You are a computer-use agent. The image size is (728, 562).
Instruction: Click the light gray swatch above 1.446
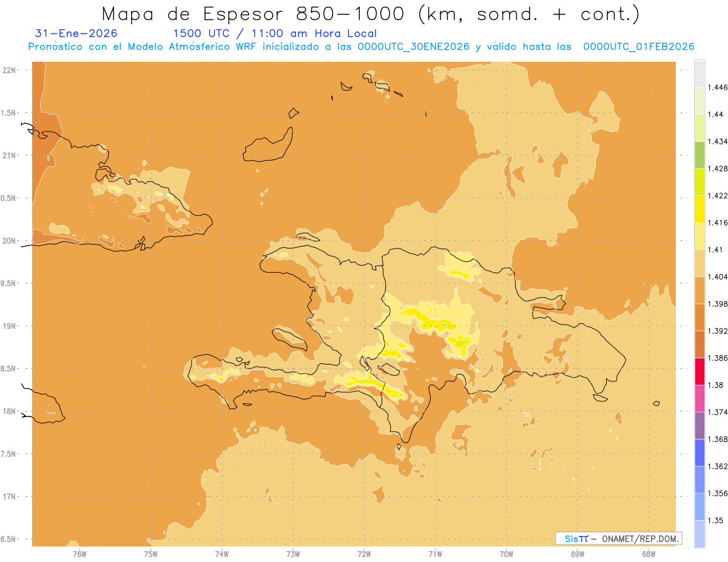point(699,73)
